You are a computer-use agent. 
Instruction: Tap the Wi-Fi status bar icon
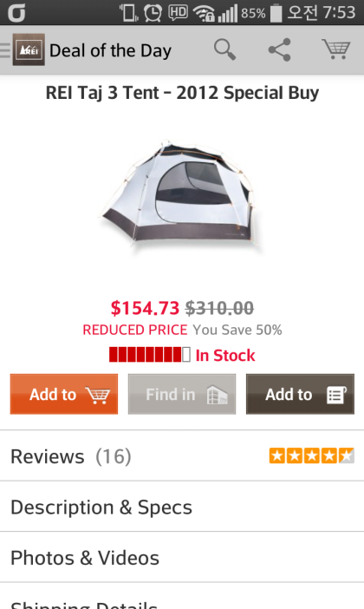click(x=205, y=13)
